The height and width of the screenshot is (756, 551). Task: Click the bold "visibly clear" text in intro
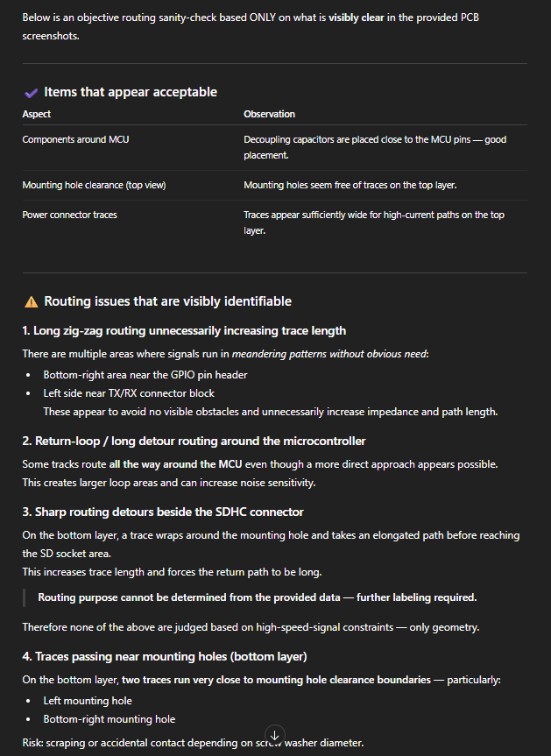(x=357, y=17)
